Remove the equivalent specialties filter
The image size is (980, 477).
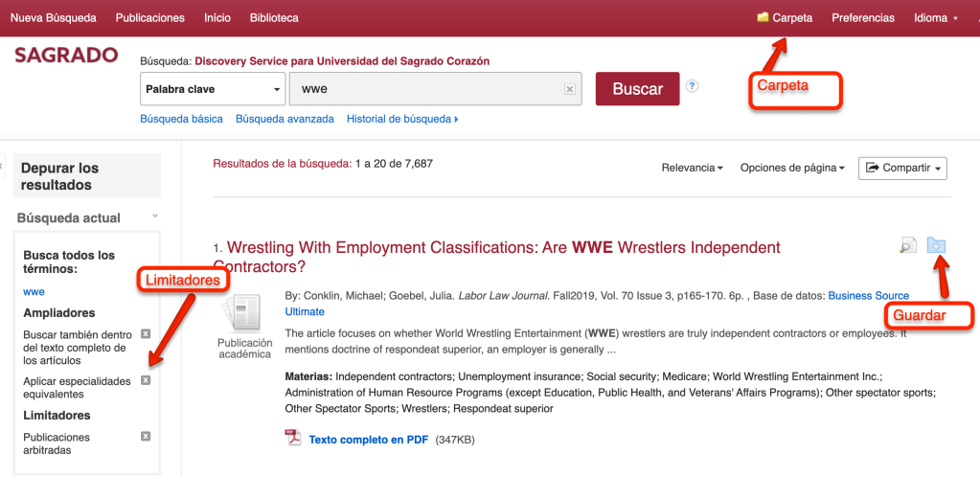click(146, 380)
